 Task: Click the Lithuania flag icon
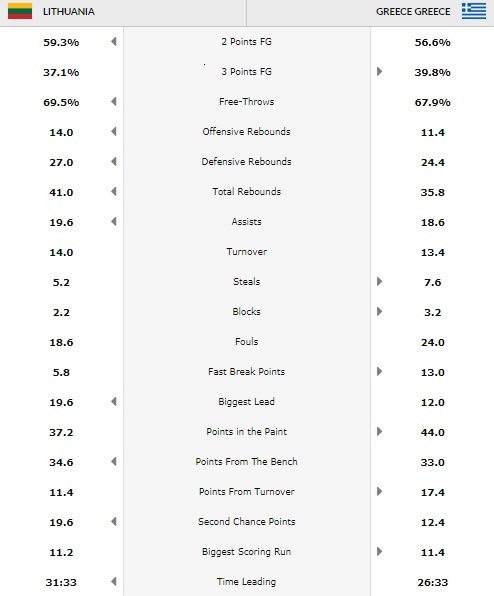20,11
